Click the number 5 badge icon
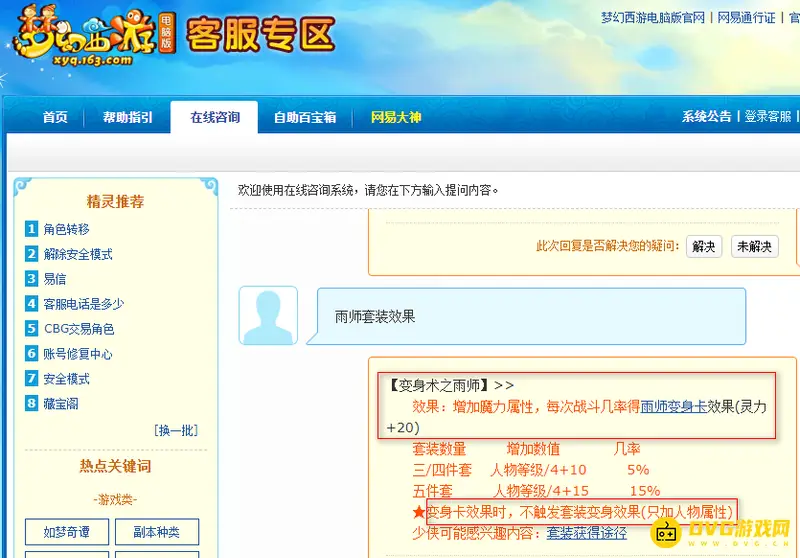The width and height of the screenshot is (800, 558). [x=31, y=328]
